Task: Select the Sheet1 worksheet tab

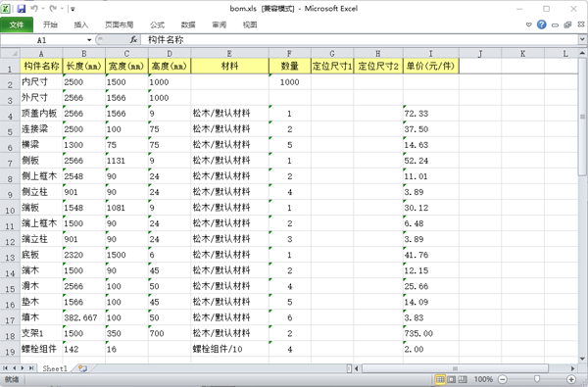Action: 55,368
